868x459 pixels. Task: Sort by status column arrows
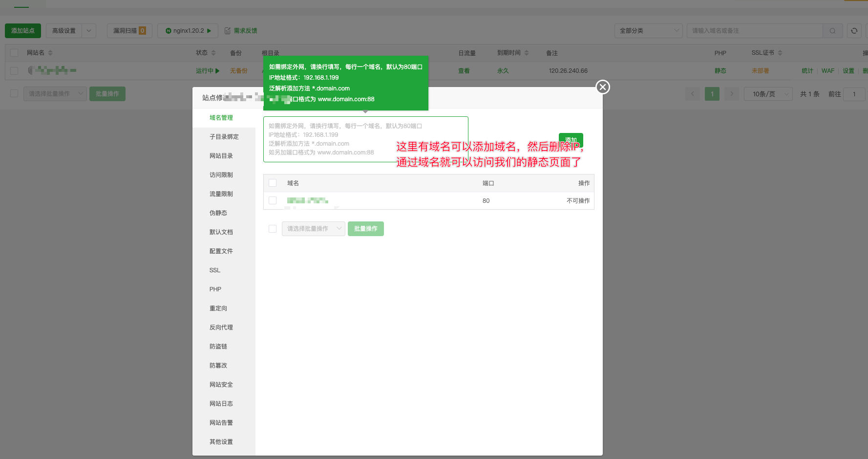coord(213,53)
